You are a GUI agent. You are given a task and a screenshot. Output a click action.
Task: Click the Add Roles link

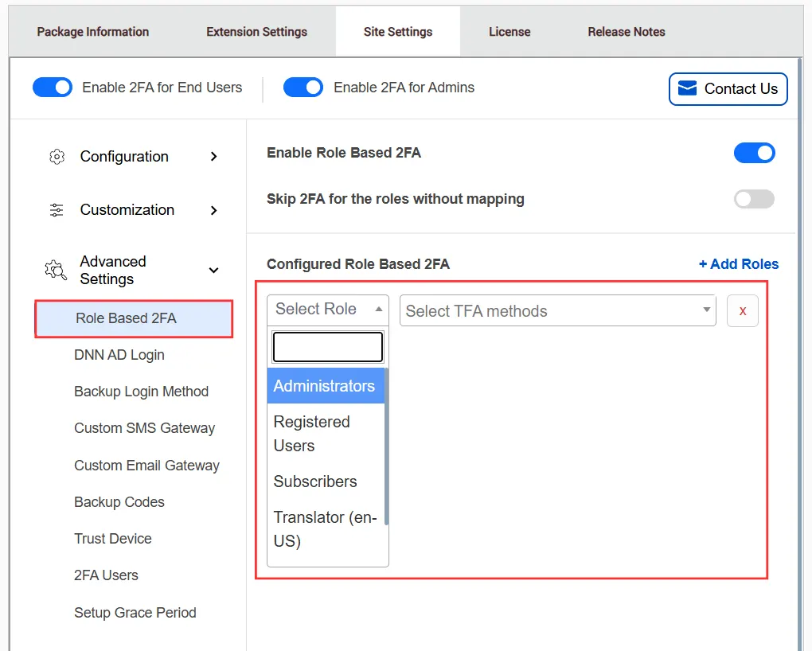coord(739,263)
